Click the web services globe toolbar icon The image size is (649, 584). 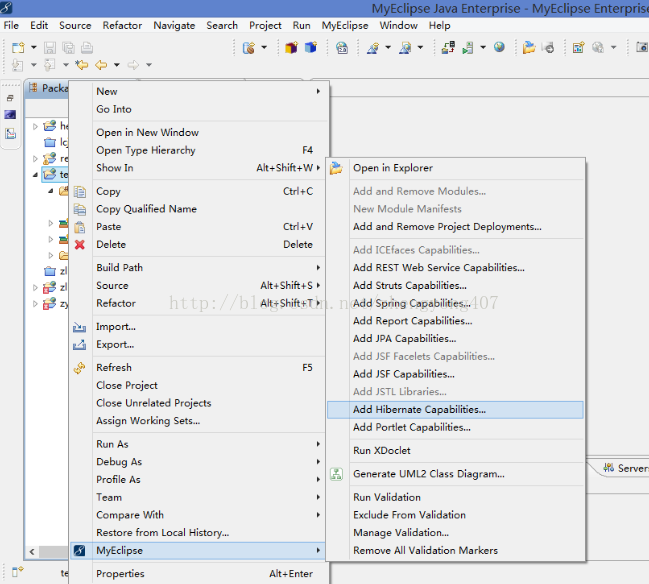click(342, 48)
